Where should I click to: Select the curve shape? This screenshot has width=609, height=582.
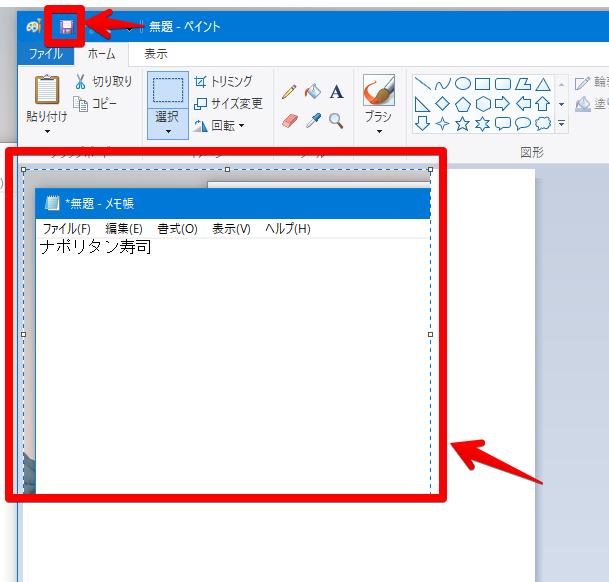(x=442, y=84)
